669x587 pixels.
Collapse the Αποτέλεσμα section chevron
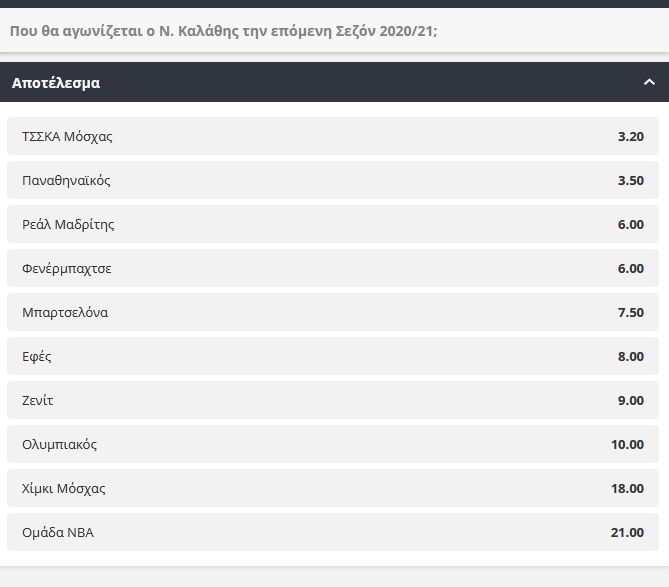649,82
